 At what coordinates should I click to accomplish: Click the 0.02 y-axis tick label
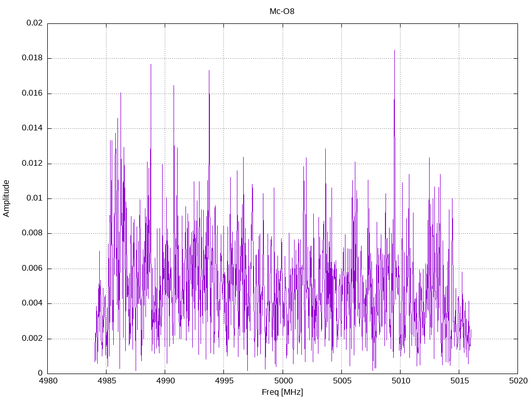click(x=35, y=23)
